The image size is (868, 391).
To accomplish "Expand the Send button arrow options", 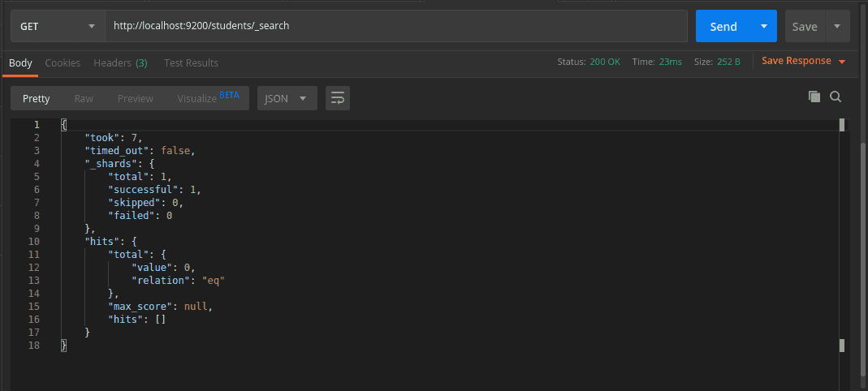I will point(763,26).
